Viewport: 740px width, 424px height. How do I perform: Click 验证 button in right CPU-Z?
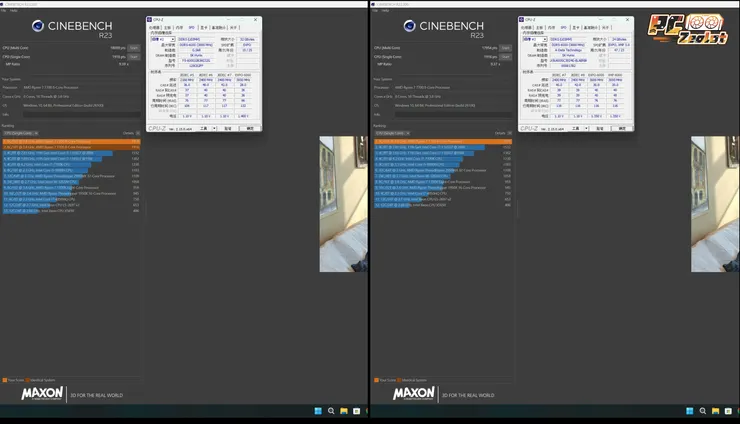point(599,128)
